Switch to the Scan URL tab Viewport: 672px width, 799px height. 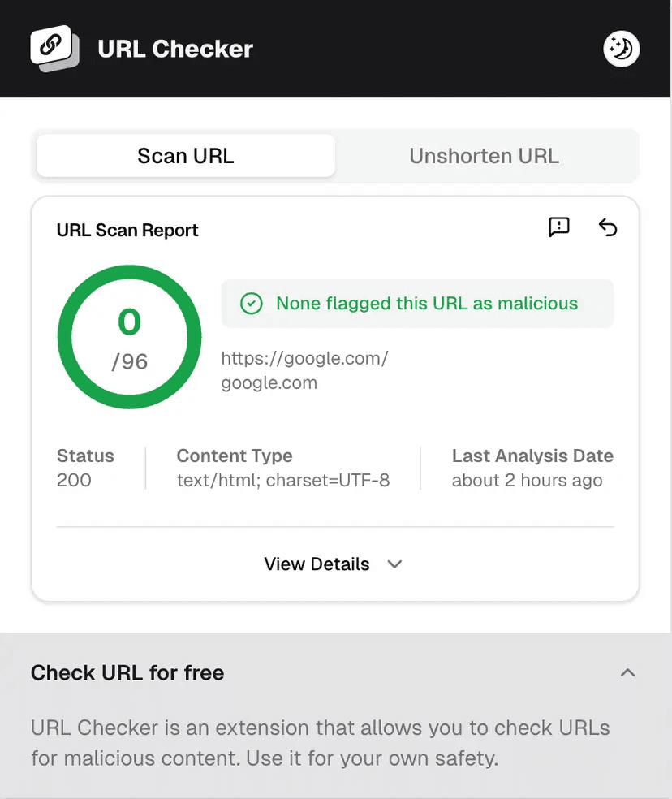186,156
